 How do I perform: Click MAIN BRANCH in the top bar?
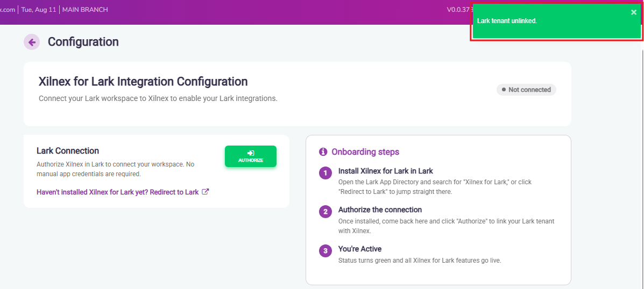[85, 10]
